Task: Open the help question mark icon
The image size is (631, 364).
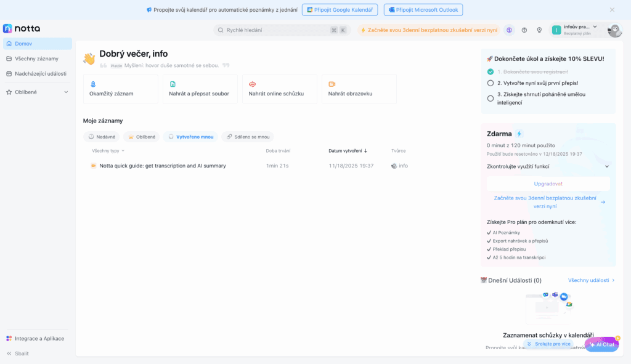Action: [524, 30]
